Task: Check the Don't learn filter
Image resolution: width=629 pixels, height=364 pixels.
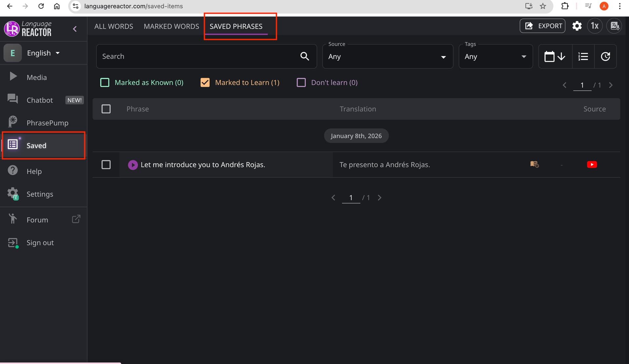Action: tap(301, 83)
